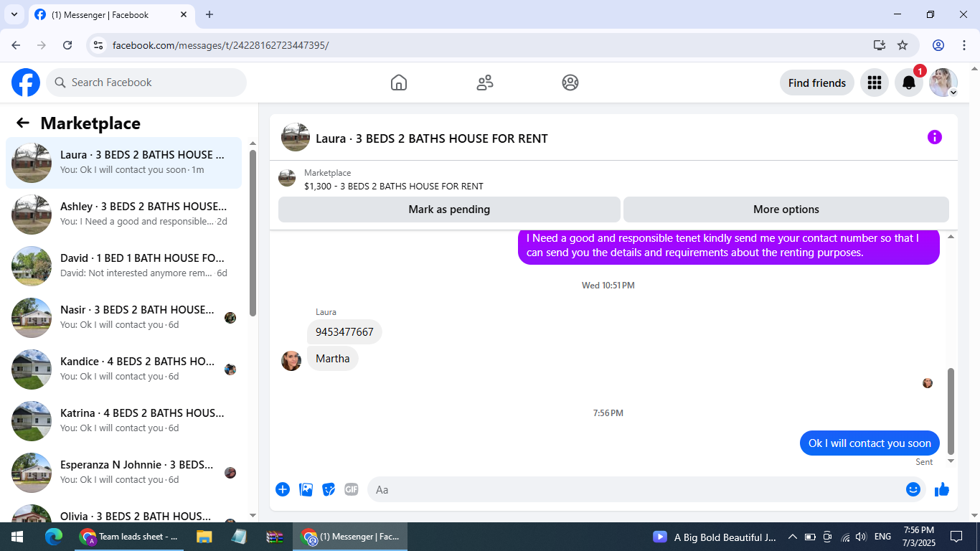Viewport: 980px width, 551px height.
Task: Open conversation information icon
Action: tap(934, 137)
